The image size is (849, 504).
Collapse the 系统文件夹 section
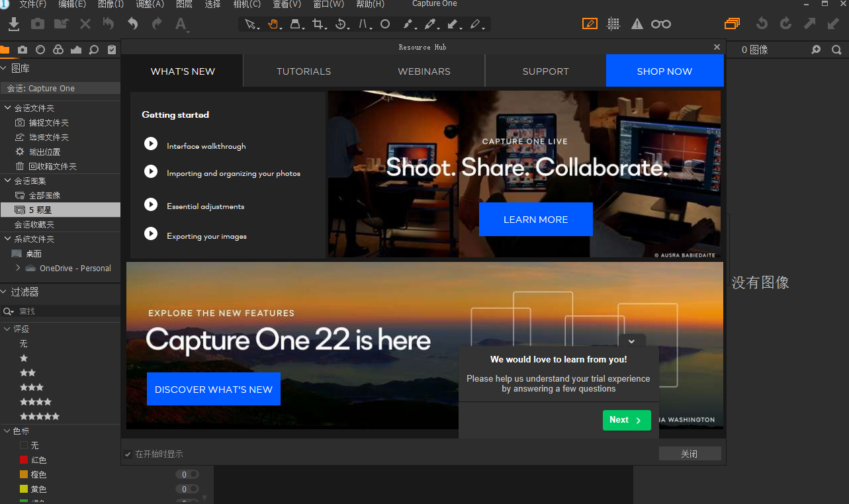tap(8, 239)
